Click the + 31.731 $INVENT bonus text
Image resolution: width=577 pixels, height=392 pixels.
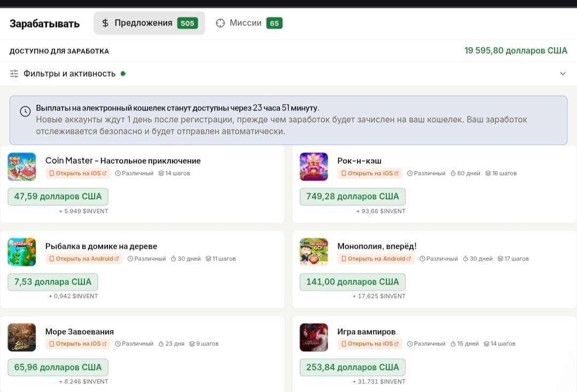click(379, 382)
